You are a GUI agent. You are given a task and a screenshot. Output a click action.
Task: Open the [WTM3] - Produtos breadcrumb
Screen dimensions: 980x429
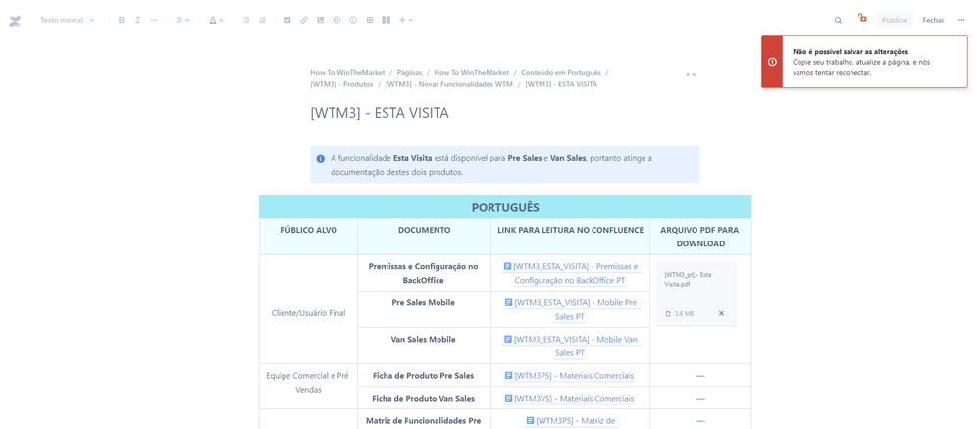pyautogui.click(x=342, y=83)
